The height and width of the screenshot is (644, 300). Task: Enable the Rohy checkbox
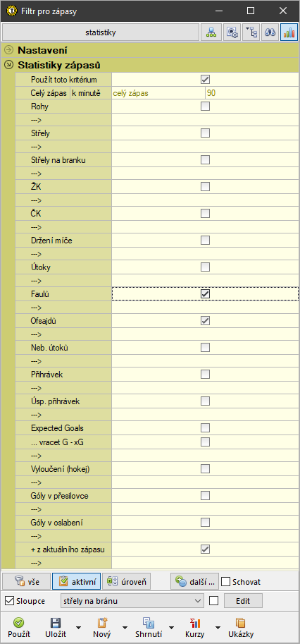(206, 107)
